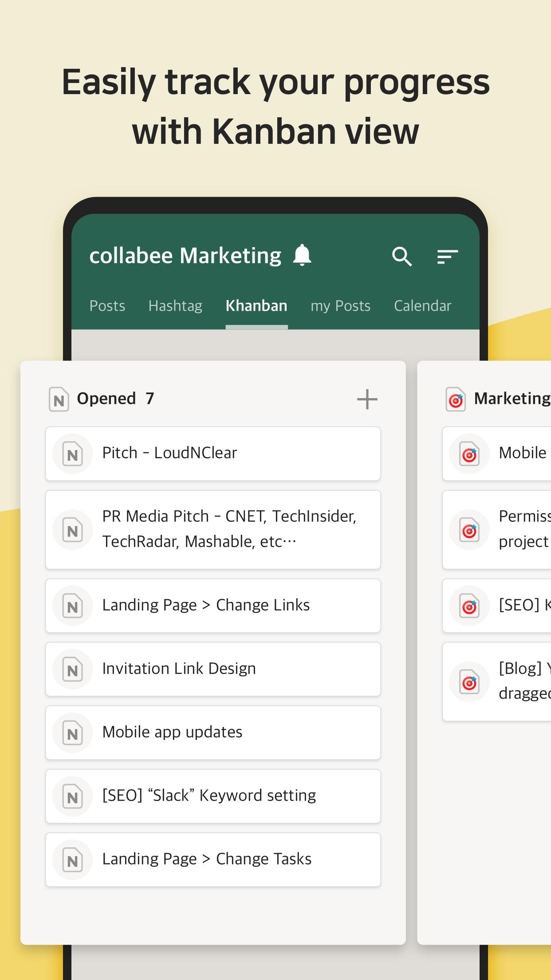Screen dimensions: 551x980
Task: Click N icon on Landing Page > Change Tasks
Action: coord(72,860)
